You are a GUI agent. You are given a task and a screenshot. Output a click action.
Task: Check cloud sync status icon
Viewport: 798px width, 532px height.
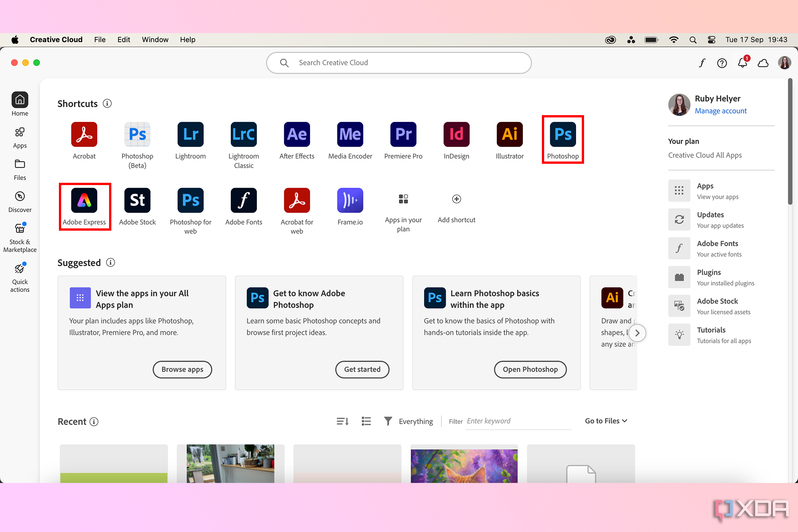point(763,63)
